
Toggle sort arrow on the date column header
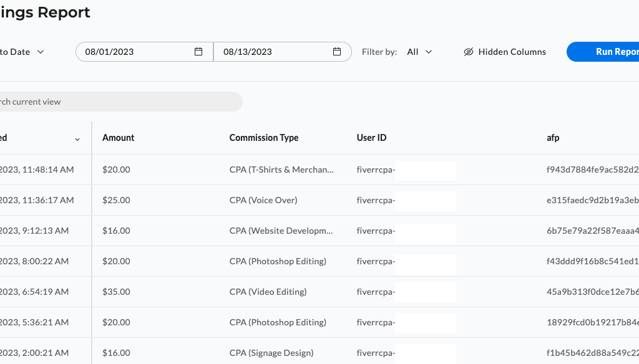coord(77,139)
